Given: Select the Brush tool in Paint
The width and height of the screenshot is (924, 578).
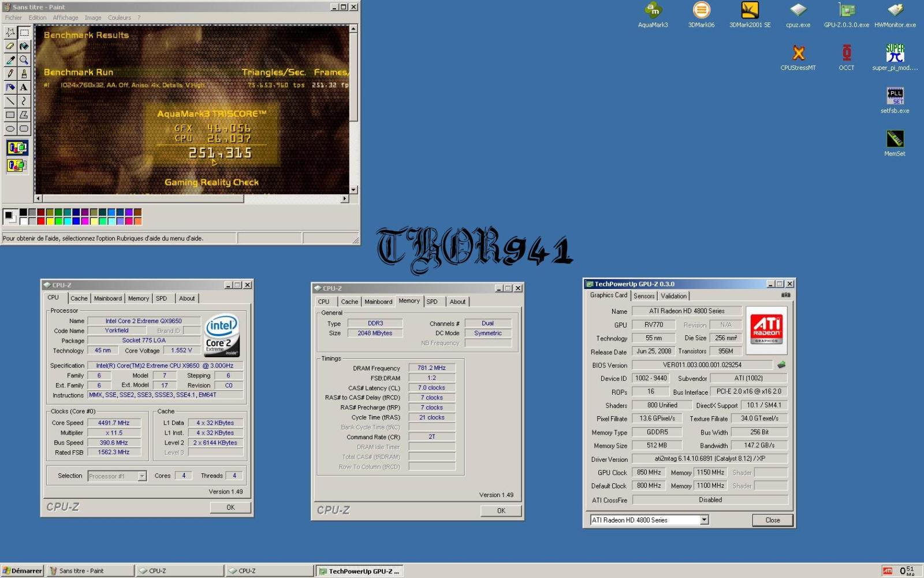Looking at the screenshot, I should coord(24,74).
